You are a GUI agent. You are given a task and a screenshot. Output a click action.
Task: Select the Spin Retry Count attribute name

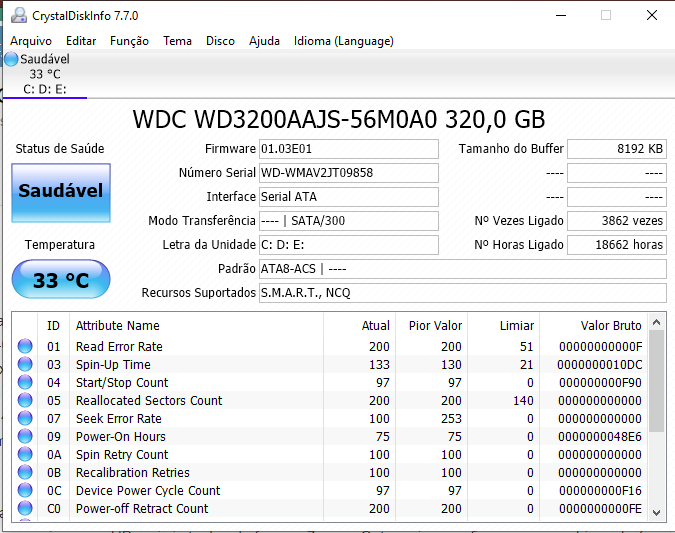click(x=122, y=455)
